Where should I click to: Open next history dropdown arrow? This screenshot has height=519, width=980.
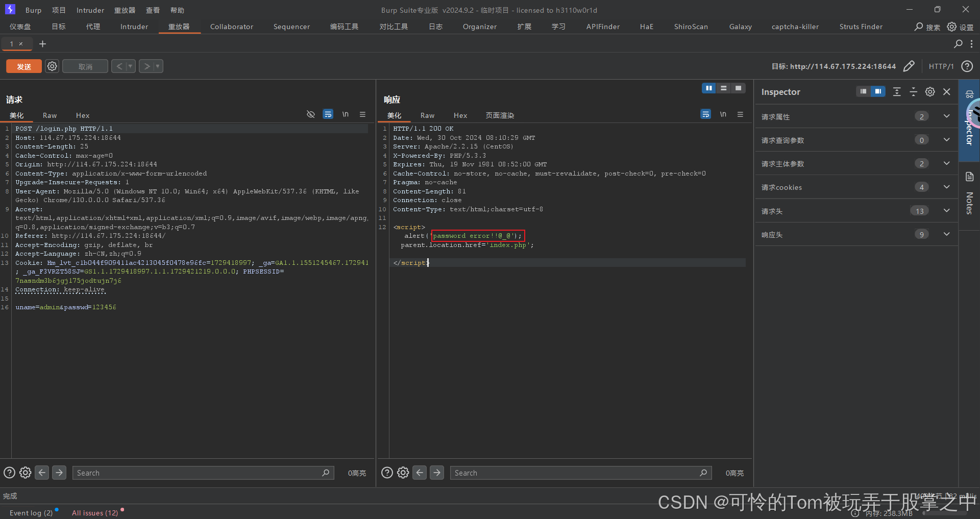point(158,66)
